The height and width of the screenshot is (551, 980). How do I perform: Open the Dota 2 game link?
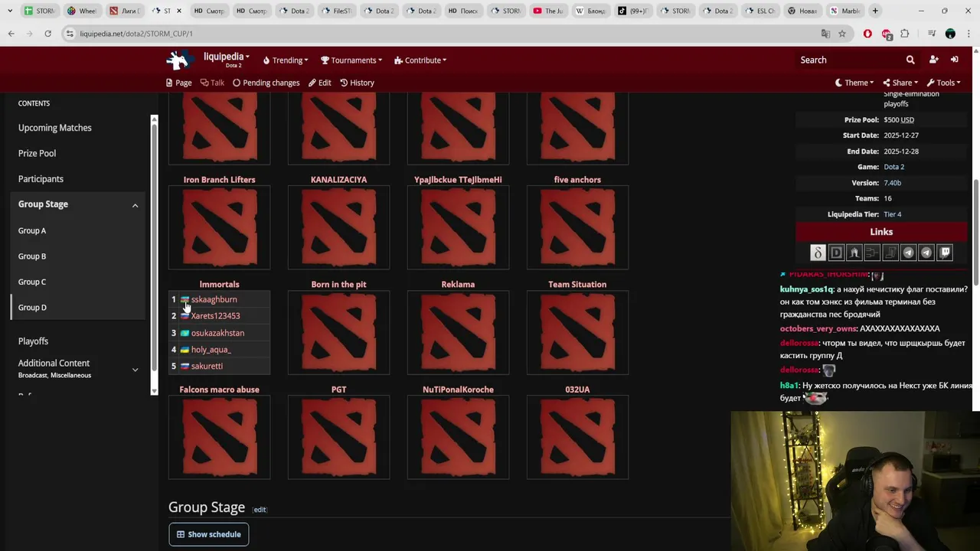click(893, 167)
